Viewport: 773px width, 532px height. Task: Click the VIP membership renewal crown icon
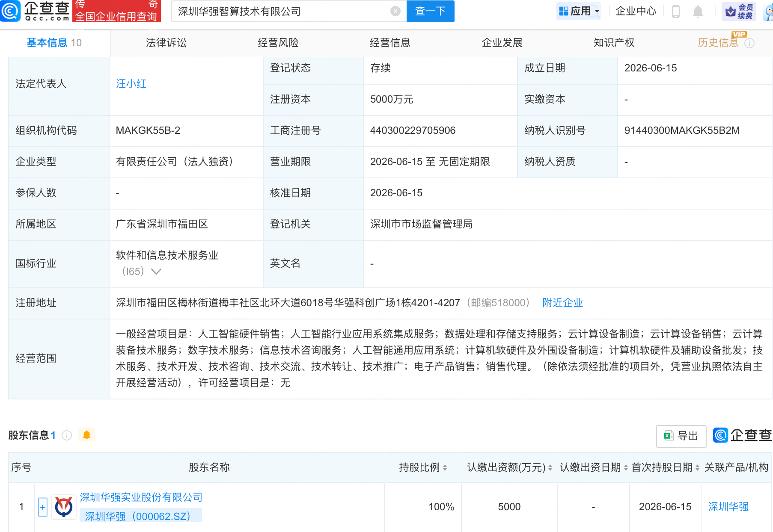click(x=731, y=12)
